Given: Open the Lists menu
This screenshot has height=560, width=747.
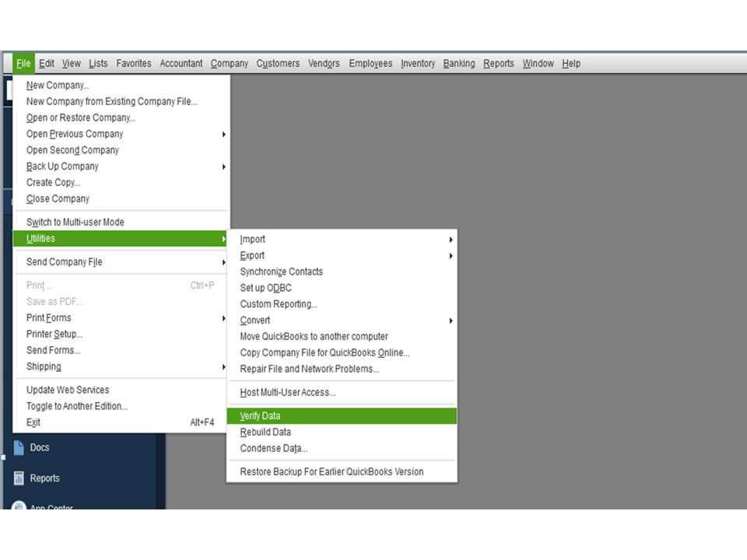Looking at the screenshot, I should click(98, 63).
